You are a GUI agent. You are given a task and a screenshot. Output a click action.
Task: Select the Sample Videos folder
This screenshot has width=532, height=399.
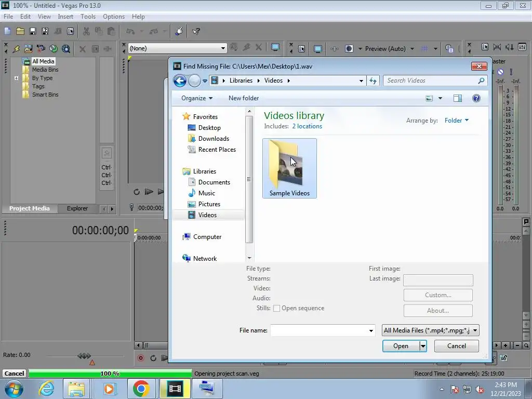click(x=289, y=168)
